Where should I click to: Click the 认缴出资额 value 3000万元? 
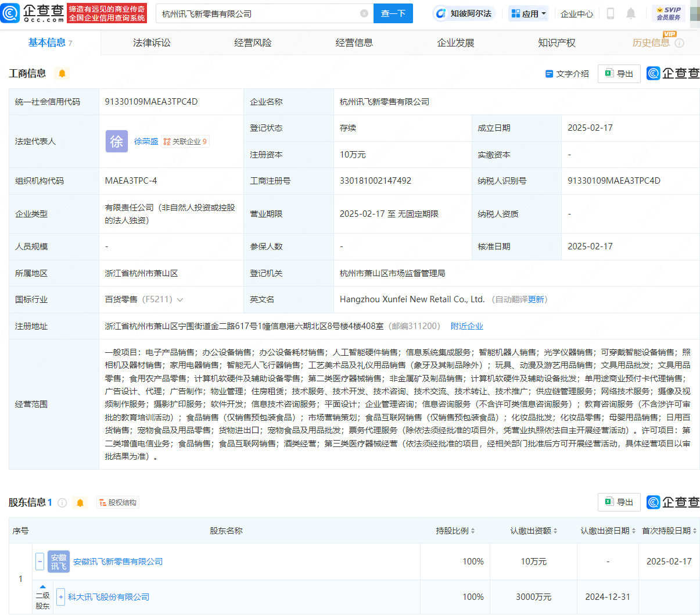[x=533, y=597]
